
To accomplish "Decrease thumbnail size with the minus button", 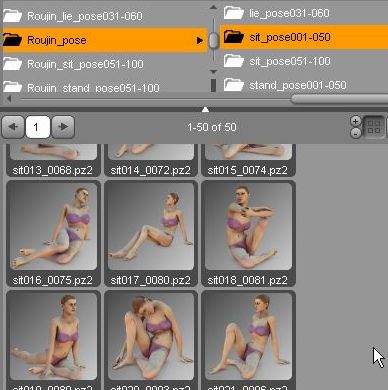I will [356, 134].
